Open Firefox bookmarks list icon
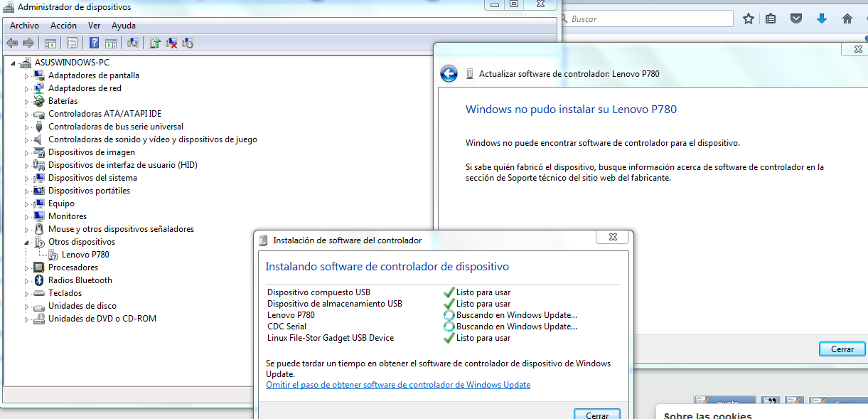Image resolution: width=868 pixels, height=419 pixels. tap(771, 19)
